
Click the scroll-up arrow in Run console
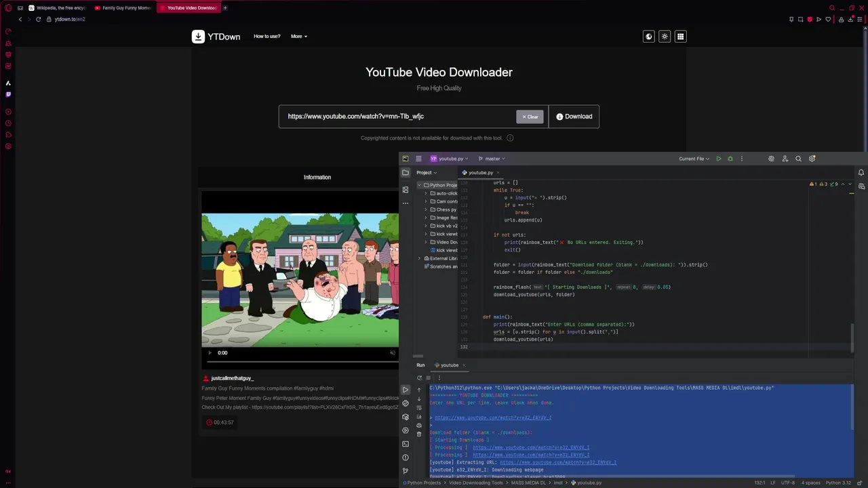coord(418,390)
